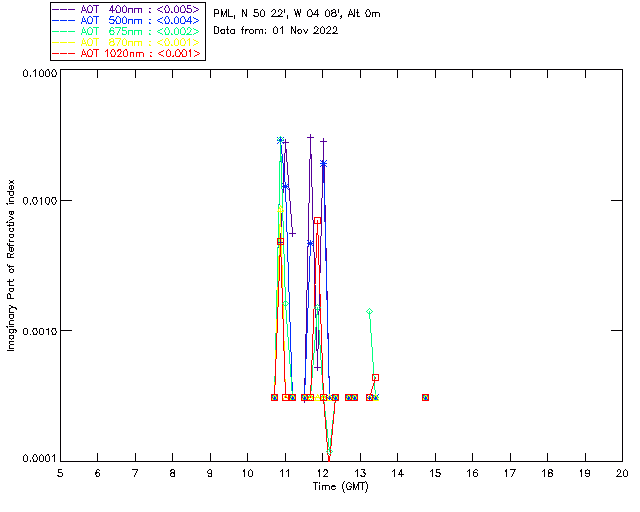Viewport: 640px width, 512px height.
Task: Click the Time (GMT) x-axis label
Action: [340, 486]
